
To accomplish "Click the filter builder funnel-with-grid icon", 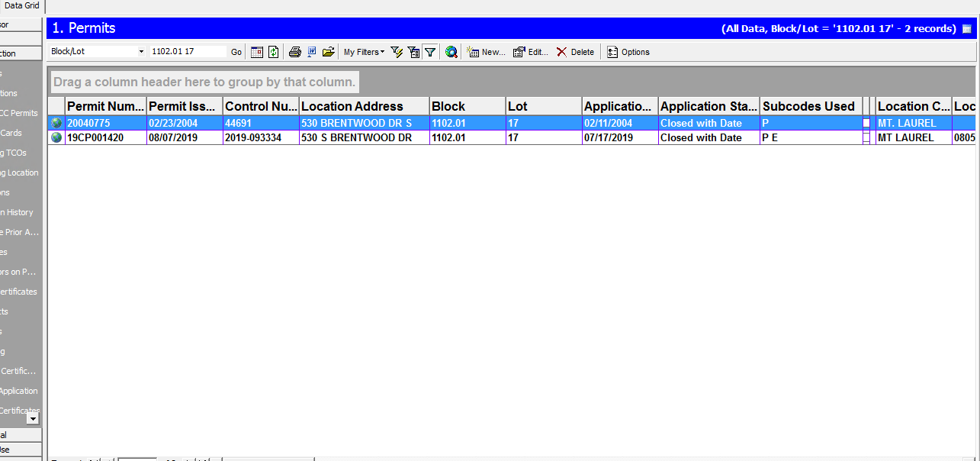I will [x=413, y=52].
